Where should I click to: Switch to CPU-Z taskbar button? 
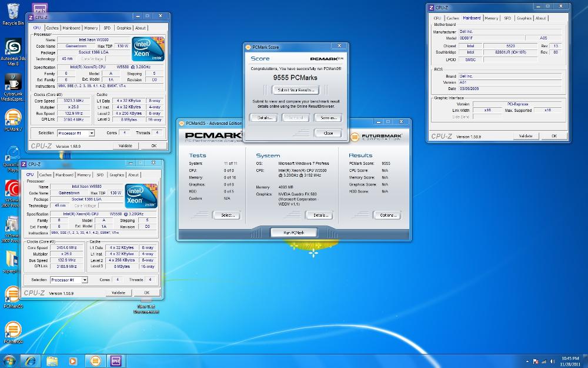(x=116, y=362)
